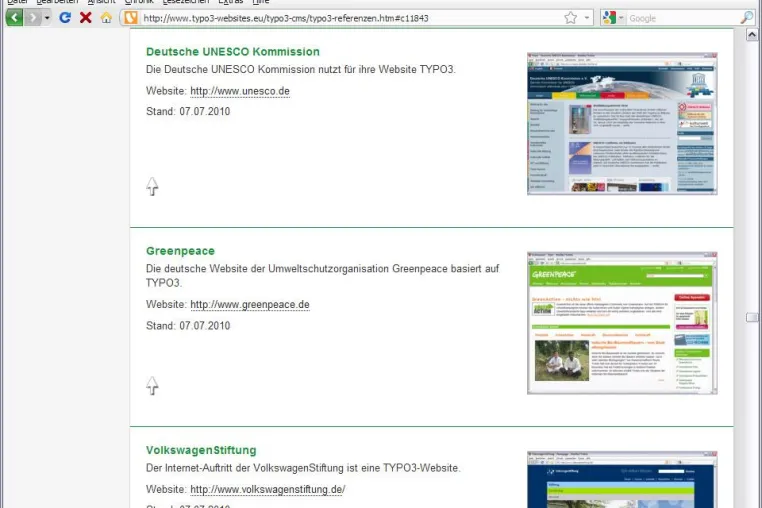Viewport: 762px width, 508px height.
Task: Click the text 'Die Deutsche UNESCO Kommission nutzt'
Action: tap(243, 70)
